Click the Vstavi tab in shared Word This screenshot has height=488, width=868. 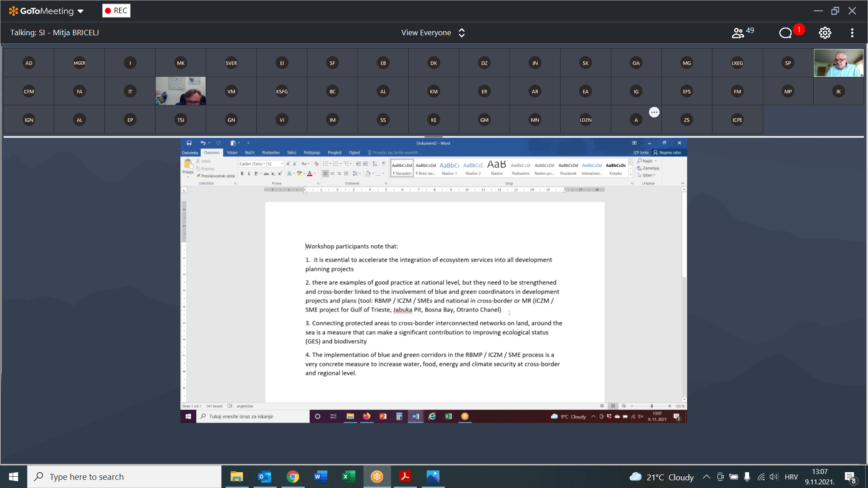232,153
